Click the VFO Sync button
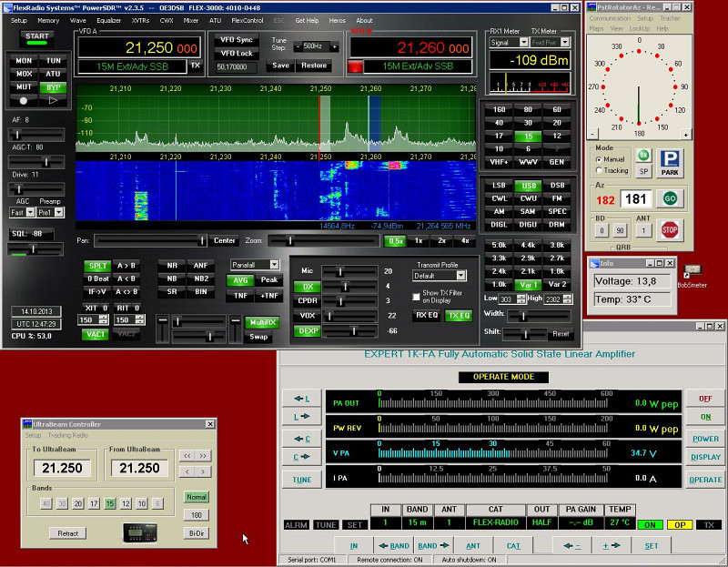The height and width of the screenshot is (567, 728). [237, 40]
